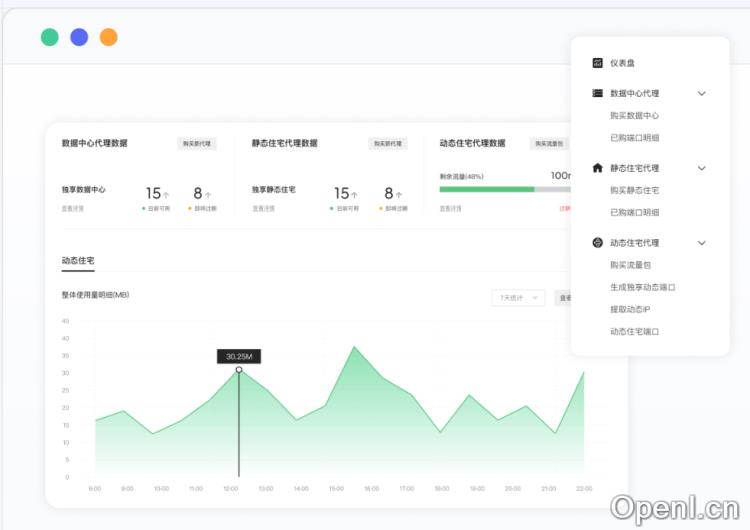The image size is (750, 530).
Task: Open 购买数据中心 menu item
Action: [x=634, y=115]
